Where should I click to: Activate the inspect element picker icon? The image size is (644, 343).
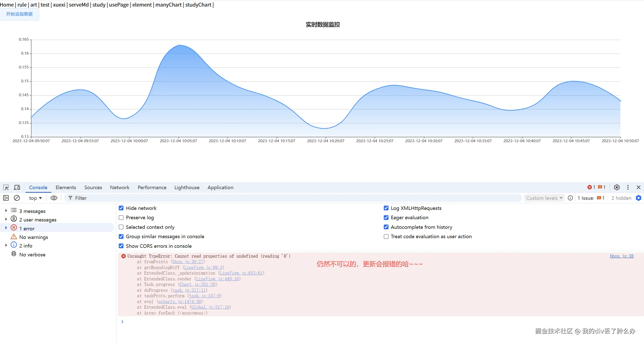click(x=6, y=187)
